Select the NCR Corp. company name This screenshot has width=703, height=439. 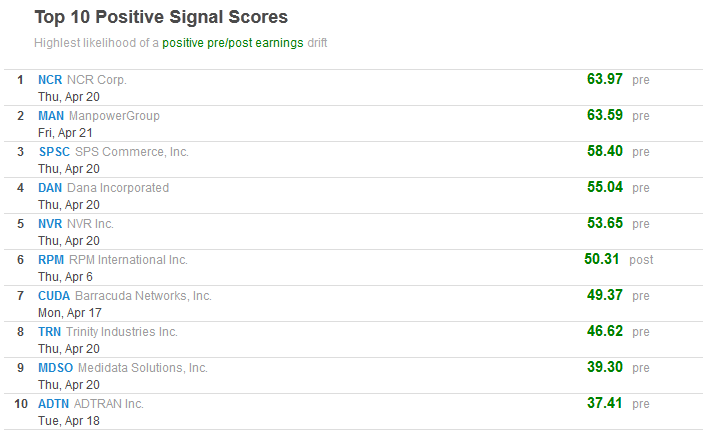(97, 80)
